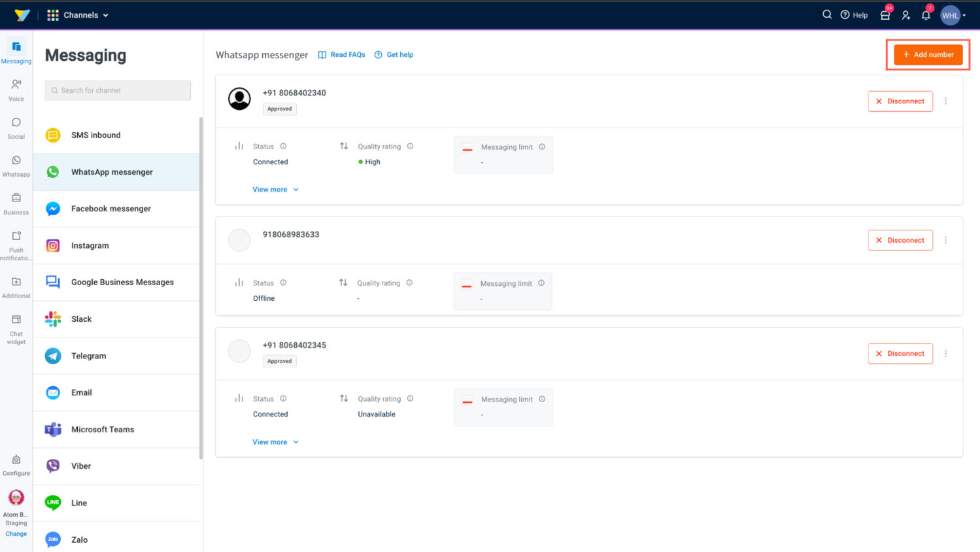
Task: Open the Voice section icon
Action: (16, 84)
